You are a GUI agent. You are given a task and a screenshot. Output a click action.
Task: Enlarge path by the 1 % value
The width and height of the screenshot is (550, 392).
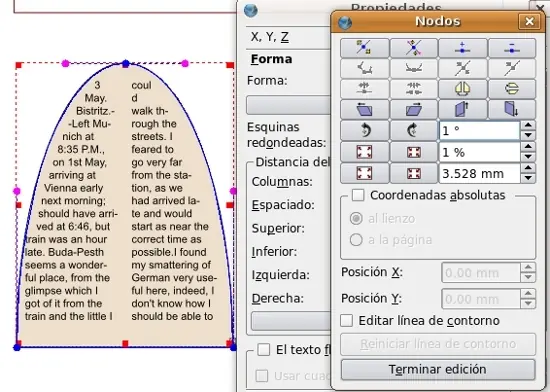point(364,152)
